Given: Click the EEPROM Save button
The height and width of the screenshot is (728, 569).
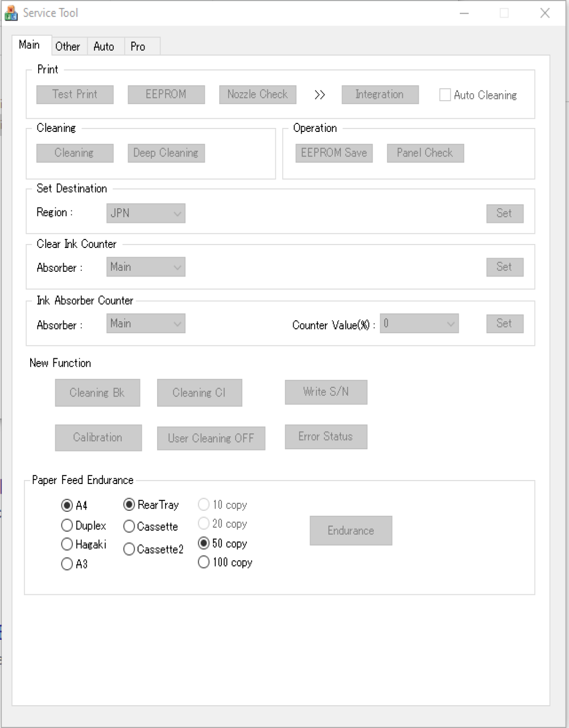Looking at the screenshot, I should click(334, 153).
